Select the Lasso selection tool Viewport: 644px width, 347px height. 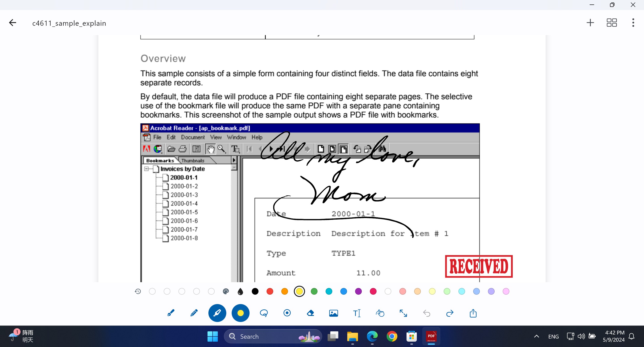click(x=264, y=313)
